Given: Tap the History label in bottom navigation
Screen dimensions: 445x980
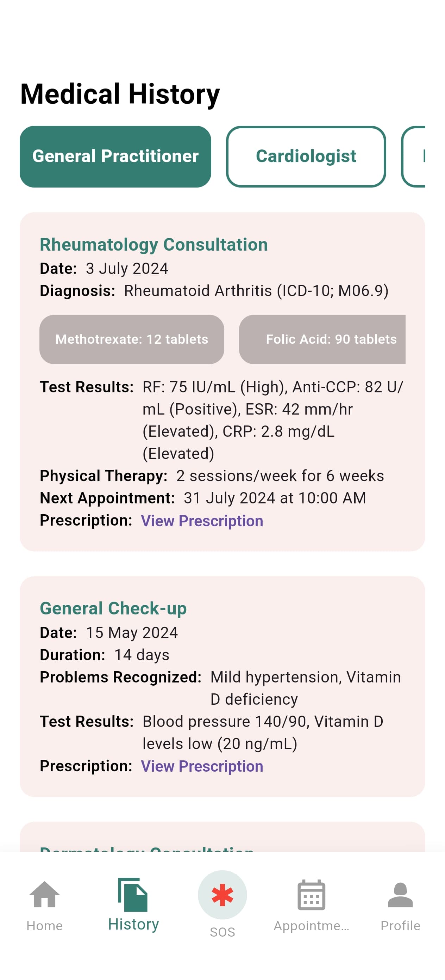Looking at the screenshot, I should [x=133, y=924].
